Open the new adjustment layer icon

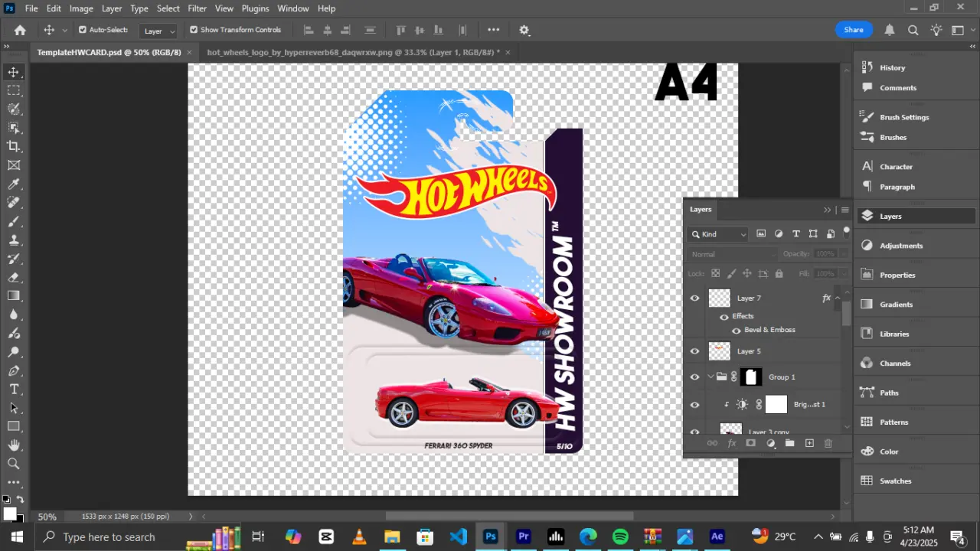pos(771,443)
